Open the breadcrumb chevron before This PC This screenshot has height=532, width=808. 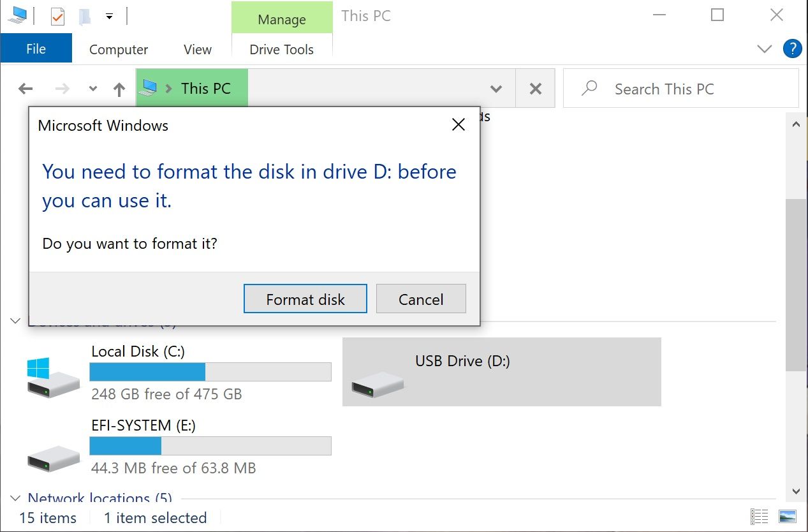coord(169,89)
